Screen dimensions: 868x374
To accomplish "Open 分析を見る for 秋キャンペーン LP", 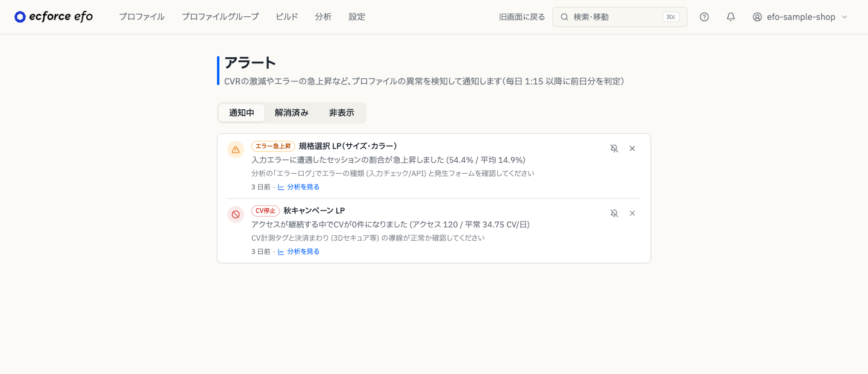I will 303,252.
